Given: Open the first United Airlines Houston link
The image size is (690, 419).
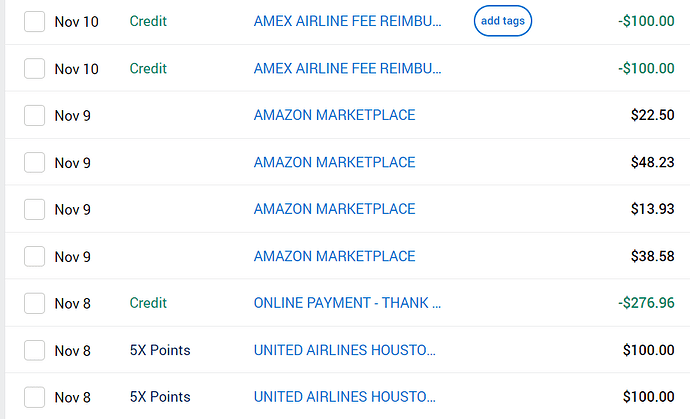Looking at the screenshot, I should pos(345,350).
